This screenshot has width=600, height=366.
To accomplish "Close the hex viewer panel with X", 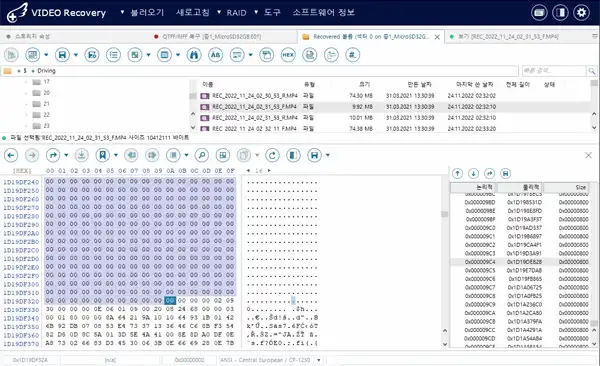I will pos(589,155).
